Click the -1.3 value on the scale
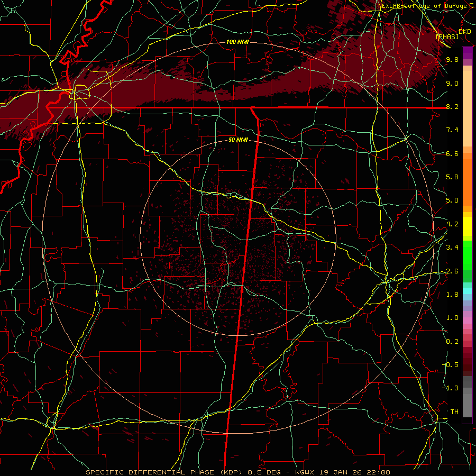The image size is (476, 476). coord(451,388)
